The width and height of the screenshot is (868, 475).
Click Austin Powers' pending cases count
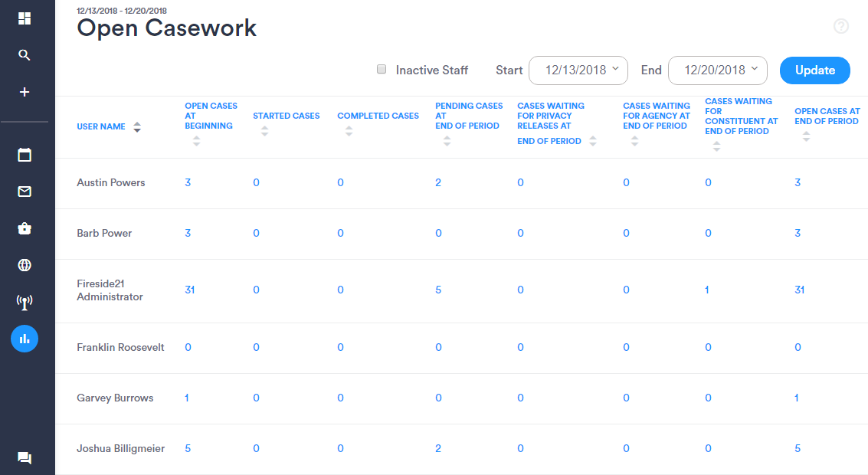point(438,182)
